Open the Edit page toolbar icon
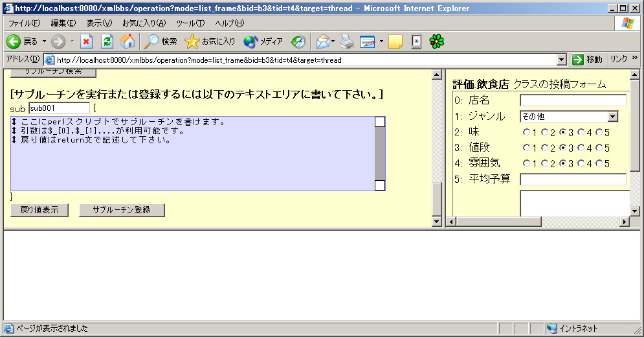Screen dimensions: 644x337 pos(368,41)
